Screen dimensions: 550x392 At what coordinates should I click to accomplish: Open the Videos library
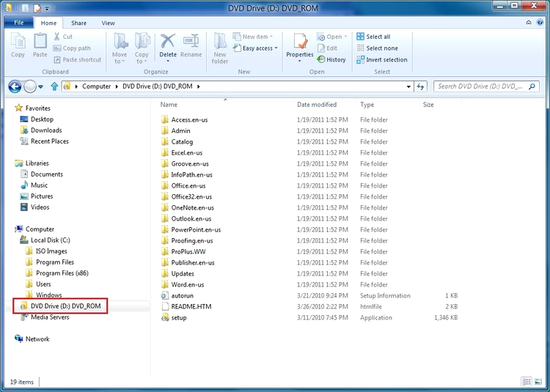click(x=34, y=207)
